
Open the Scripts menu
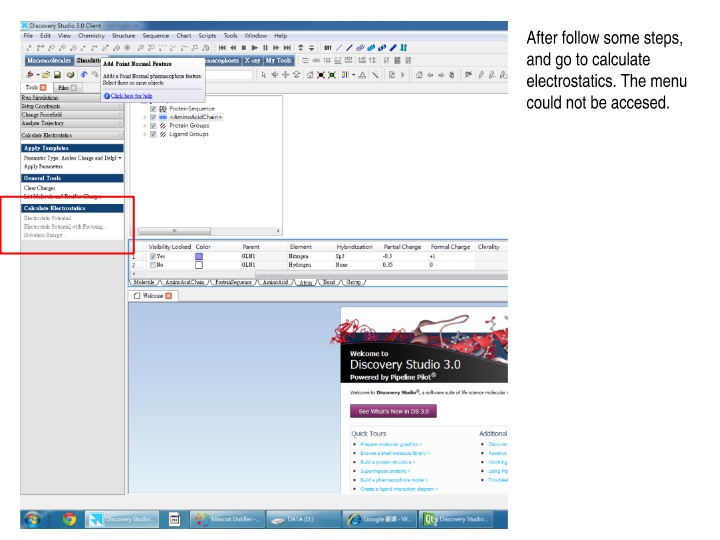tap(207, 35)
